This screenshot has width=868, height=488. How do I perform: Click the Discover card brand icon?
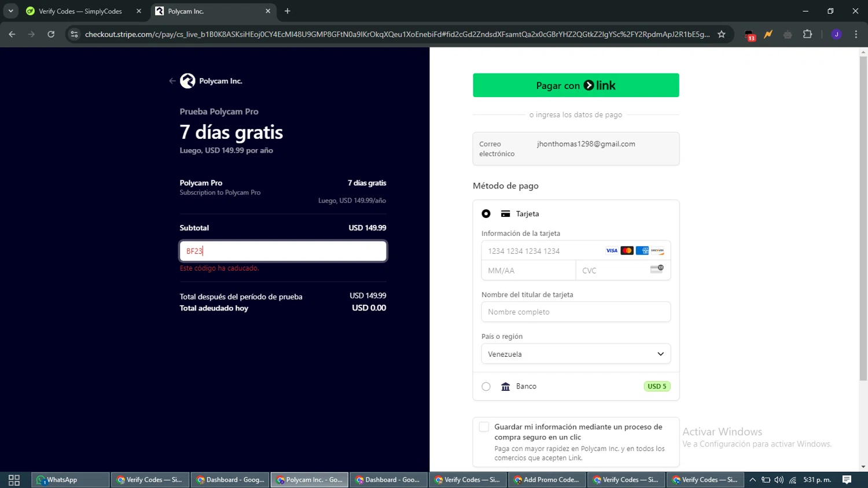(x=657, y=250)
